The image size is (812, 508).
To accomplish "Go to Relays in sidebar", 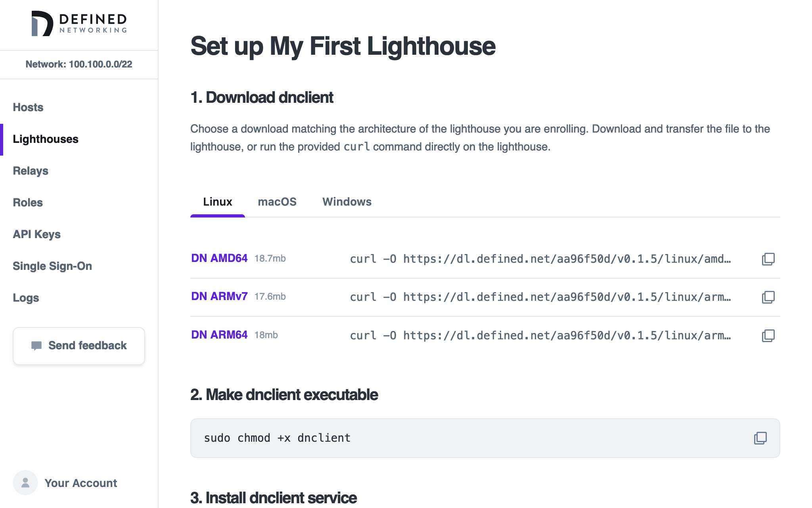I will click(x=31, y=171).
